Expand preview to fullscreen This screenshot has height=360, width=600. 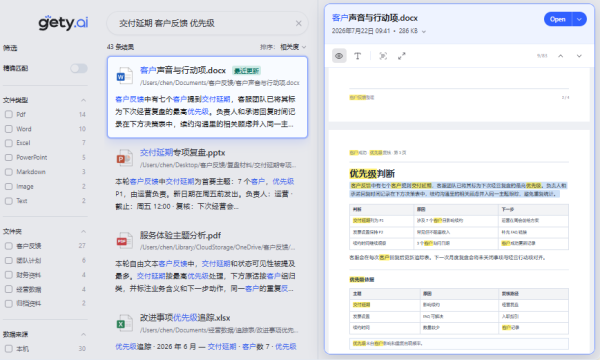401,56
